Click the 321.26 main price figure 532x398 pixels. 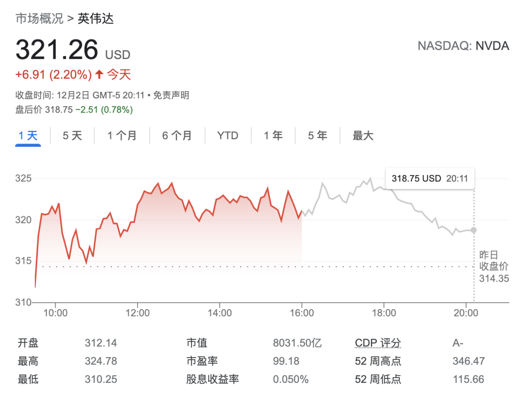[x=57, y=49]
